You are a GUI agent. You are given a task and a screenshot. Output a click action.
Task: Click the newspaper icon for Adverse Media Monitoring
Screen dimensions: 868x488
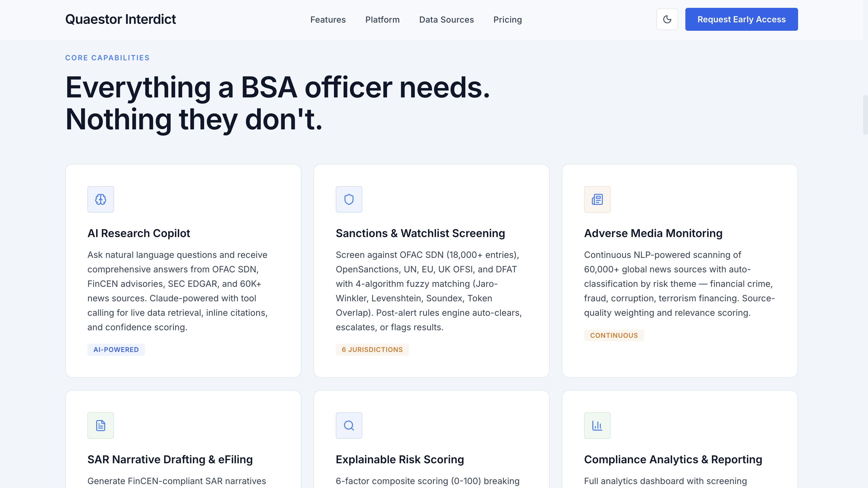coord(597,199)
